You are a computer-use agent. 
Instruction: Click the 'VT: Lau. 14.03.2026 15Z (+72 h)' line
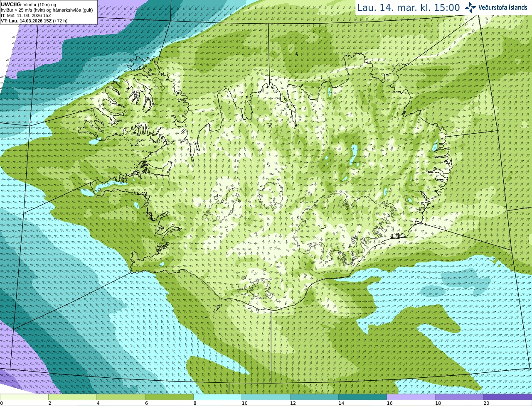pos(34,21)
